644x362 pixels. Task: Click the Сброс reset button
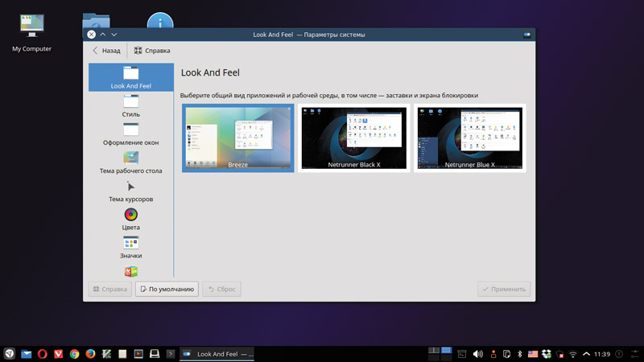coord(222,289)
